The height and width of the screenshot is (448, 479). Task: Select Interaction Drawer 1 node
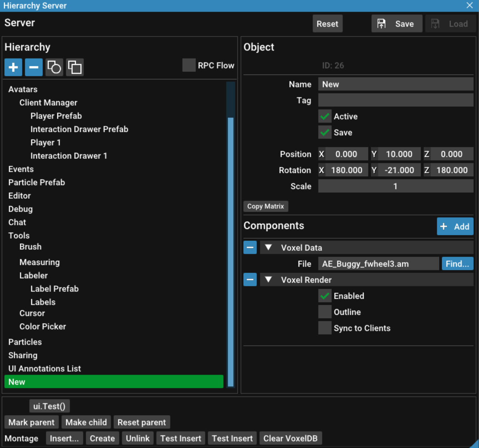[69, 156]
